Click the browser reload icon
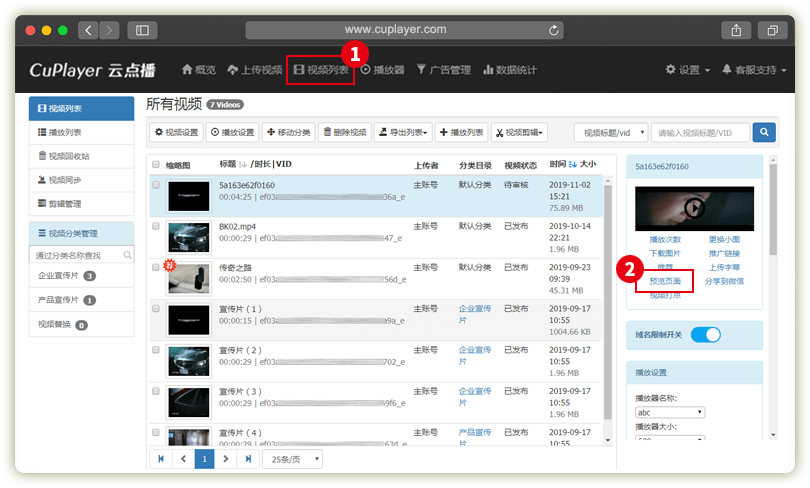The height and width of the screenshot is (488, 810). (555, 30)
